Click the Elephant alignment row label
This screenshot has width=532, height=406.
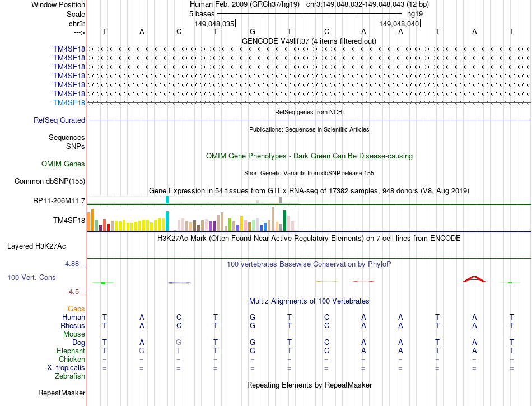(71, 351)
